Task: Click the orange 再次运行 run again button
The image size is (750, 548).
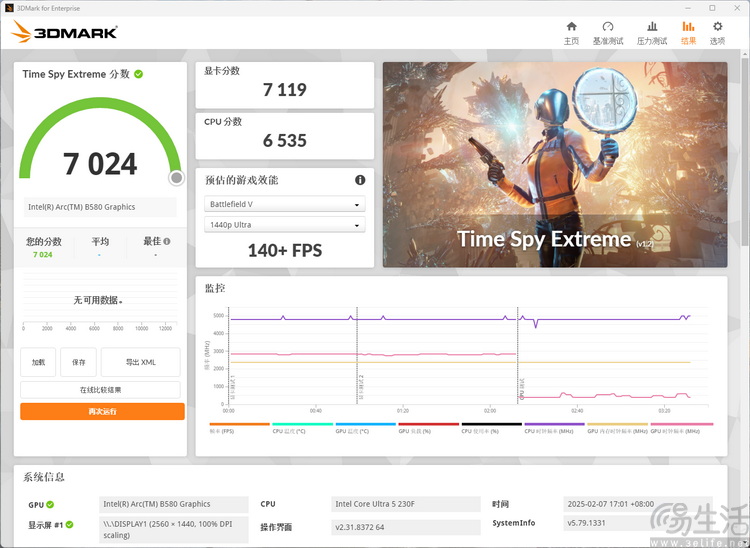Action: [x=102, y=411]
